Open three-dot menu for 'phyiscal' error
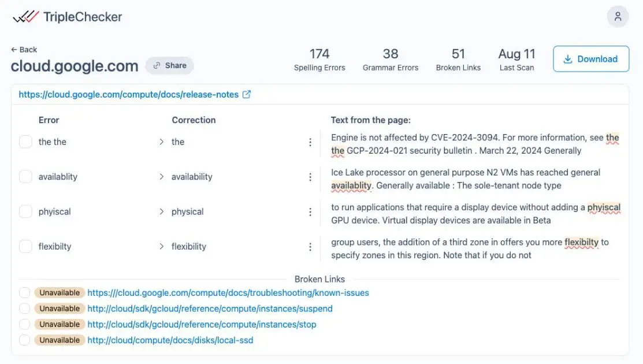The image size is (643, 364). pos(310,212)
